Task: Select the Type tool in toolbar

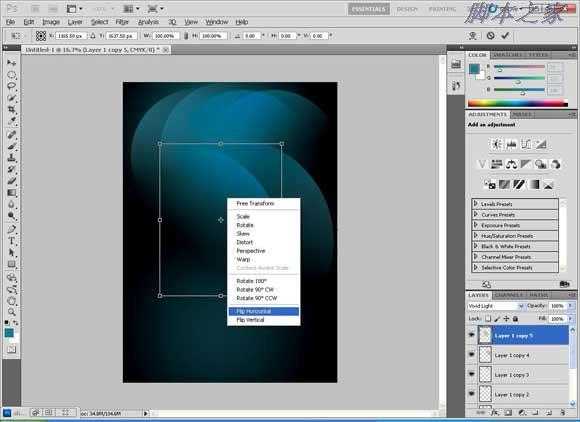Action: (11, 241)
